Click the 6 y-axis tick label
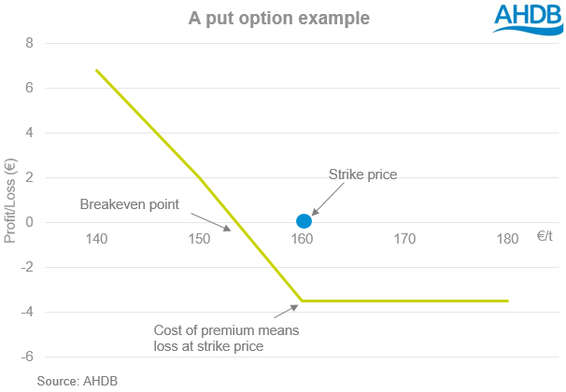566x392 pixels. tap(29, 88)
